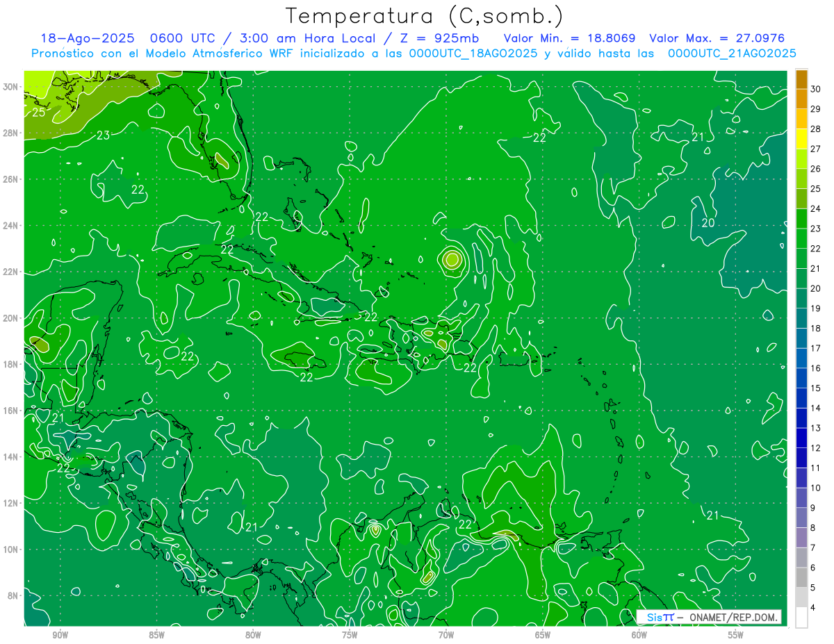Click the colorbar legend label "30"

816,89
